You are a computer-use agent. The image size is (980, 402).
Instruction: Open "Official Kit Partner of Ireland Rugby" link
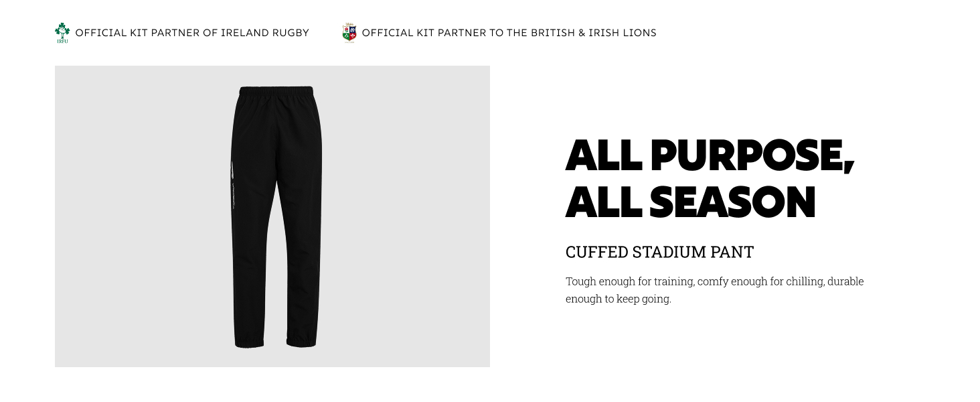192,33
